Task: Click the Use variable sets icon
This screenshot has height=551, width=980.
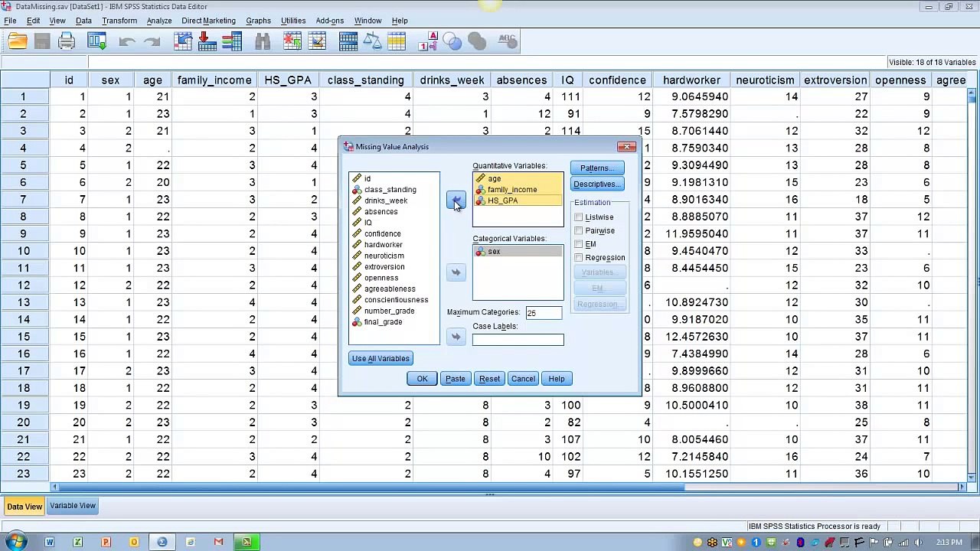Action: 453,42
